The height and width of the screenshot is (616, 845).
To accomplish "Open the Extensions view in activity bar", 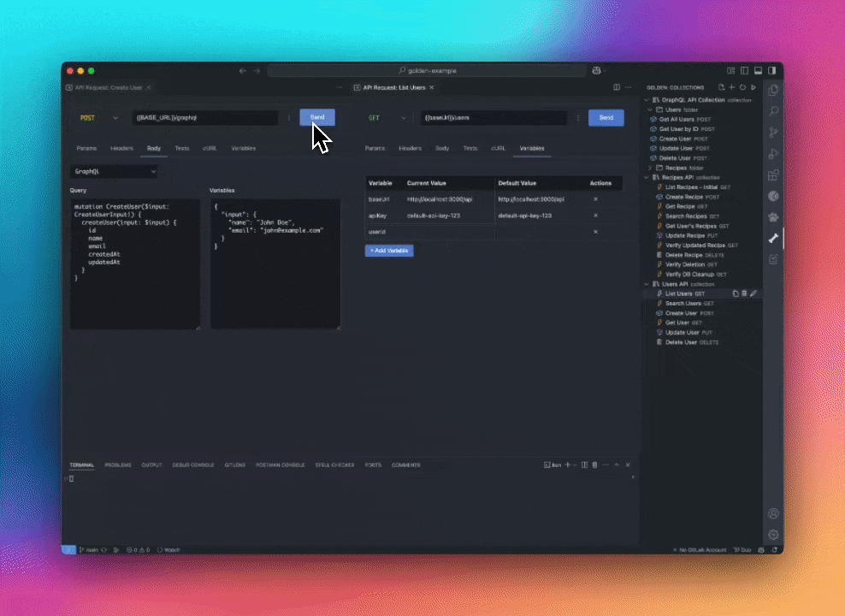I will pos(773,175).
